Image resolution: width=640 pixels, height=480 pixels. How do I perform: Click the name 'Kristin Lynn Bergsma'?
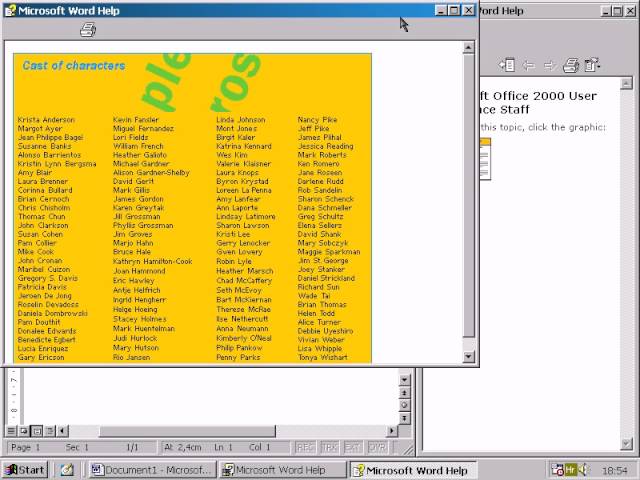coord(57,164)
